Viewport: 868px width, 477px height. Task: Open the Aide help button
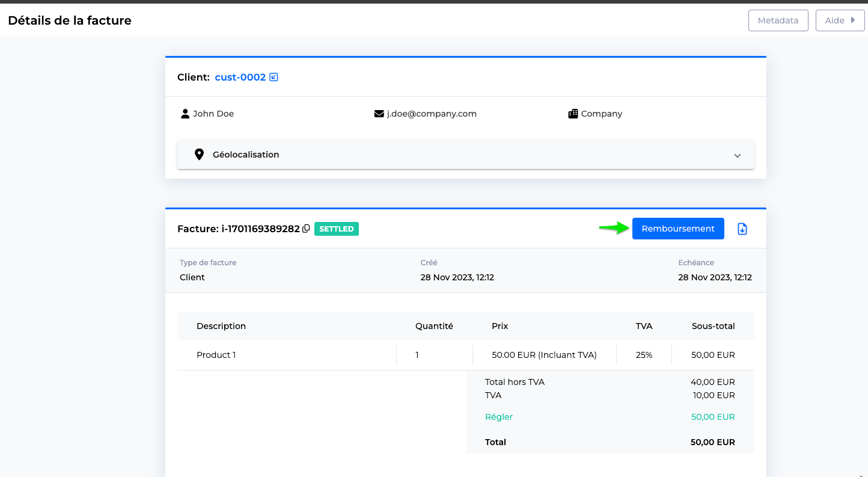coord(840,20)
